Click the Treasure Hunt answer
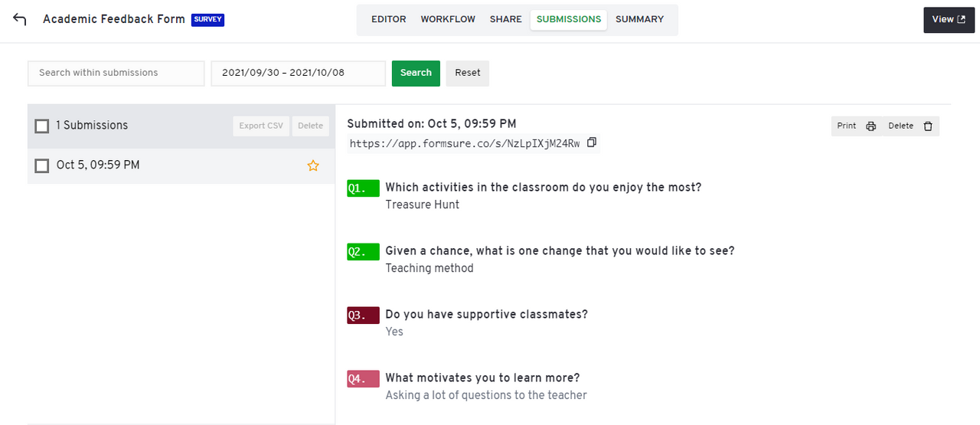Screen dimensions: 980x425 coord(423,204)
